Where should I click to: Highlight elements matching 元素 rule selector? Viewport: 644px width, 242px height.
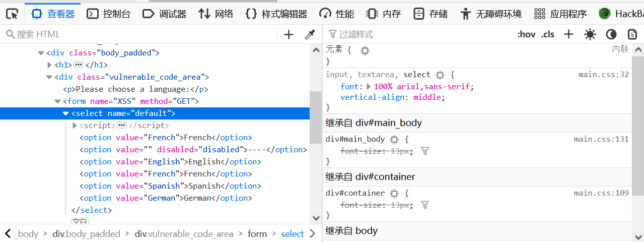365,50
